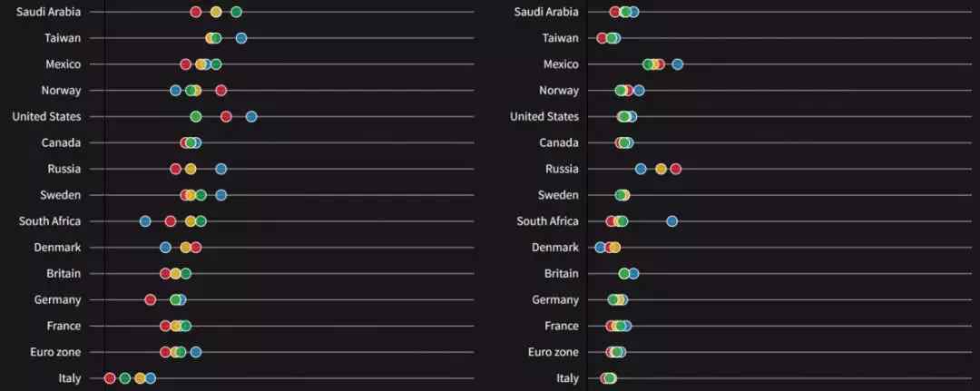Click the blue Russia dot in right chart

point(641,170)
